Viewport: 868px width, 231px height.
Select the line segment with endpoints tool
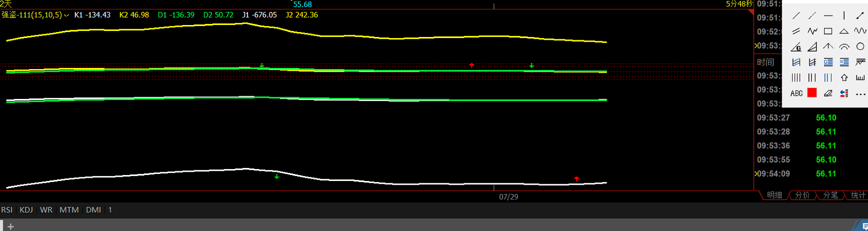click(x=860, y=16)
